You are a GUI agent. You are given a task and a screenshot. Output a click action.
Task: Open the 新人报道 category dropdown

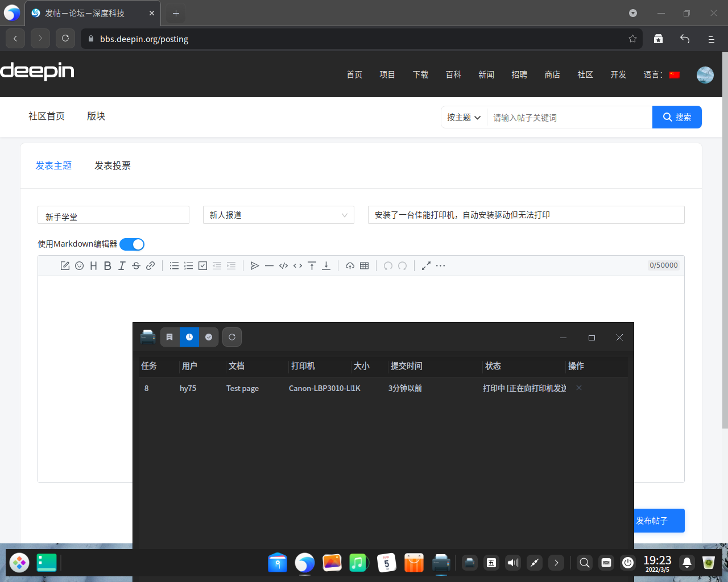tap(278, 215)
